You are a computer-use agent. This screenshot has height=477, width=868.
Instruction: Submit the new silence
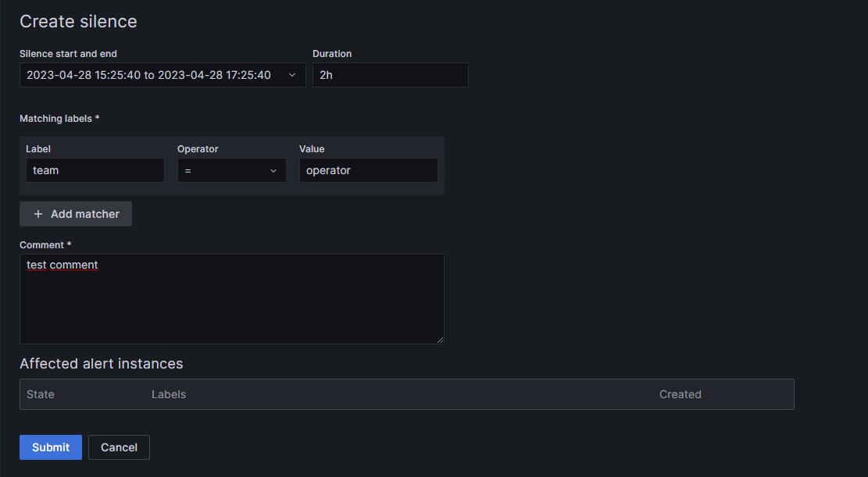50,447
